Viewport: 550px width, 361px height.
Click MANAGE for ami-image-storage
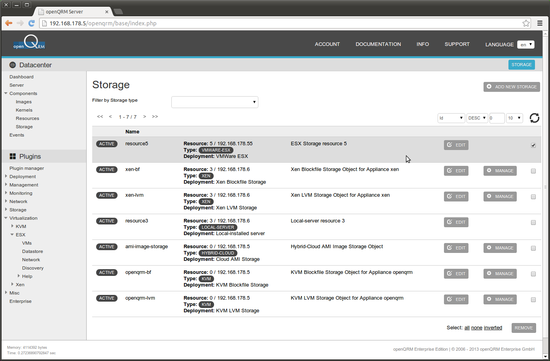pos(500,248)
